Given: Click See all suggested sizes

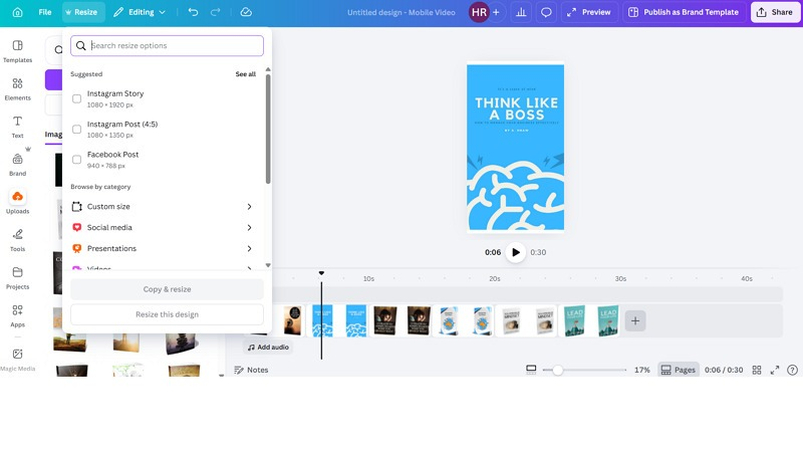Looking at the screenshot, I should (x=245, y=74).
